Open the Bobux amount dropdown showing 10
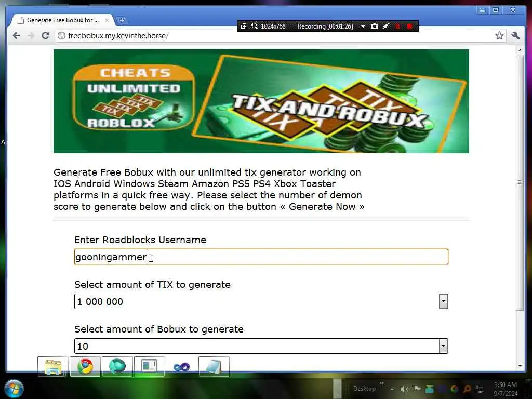The height and width of the screenshot is (399, 532). point(261,346)
